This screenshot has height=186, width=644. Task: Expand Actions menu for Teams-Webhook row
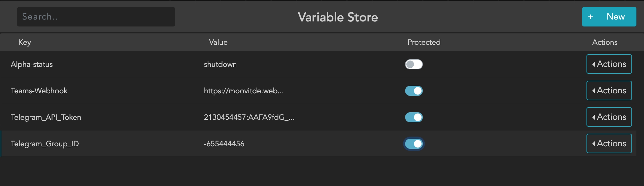[609, 90]
